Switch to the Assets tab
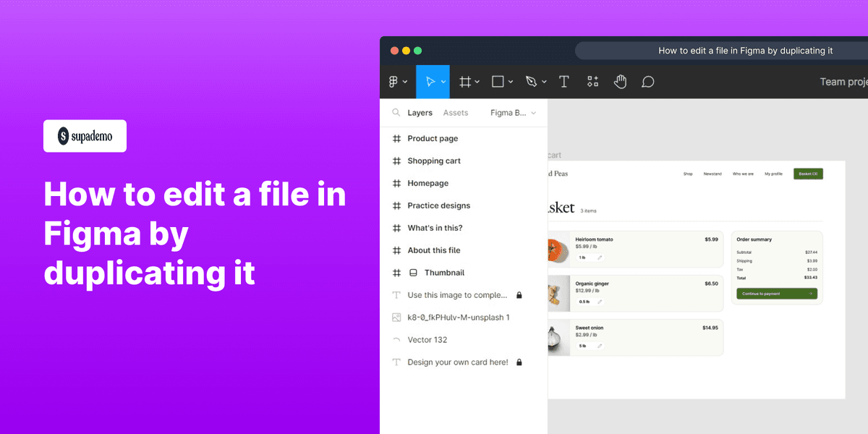This screenshot has width=868, height=434. (x=456, y=113)
